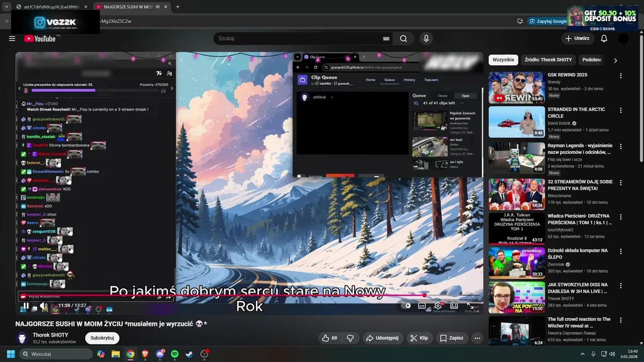The image size is (644, 362).
Task: Select the Podobne filter chip
Action: coord(592,60)
